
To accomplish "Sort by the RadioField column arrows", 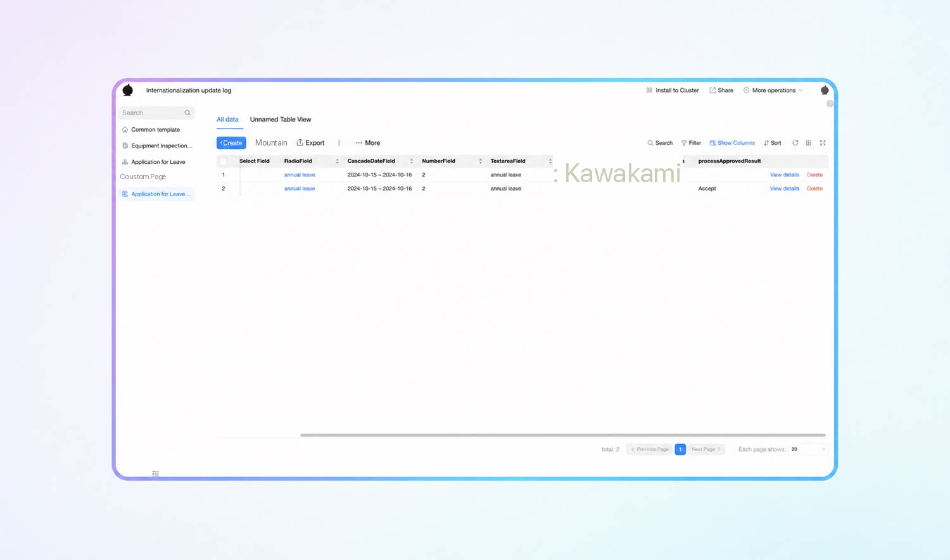I will (337, 161).
